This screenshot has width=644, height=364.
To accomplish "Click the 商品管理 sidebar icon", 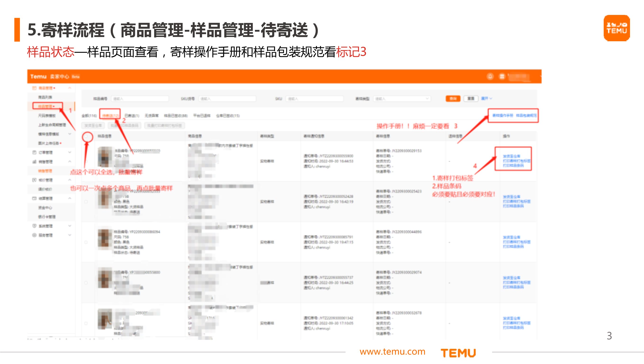I will (x=34, y=88).
